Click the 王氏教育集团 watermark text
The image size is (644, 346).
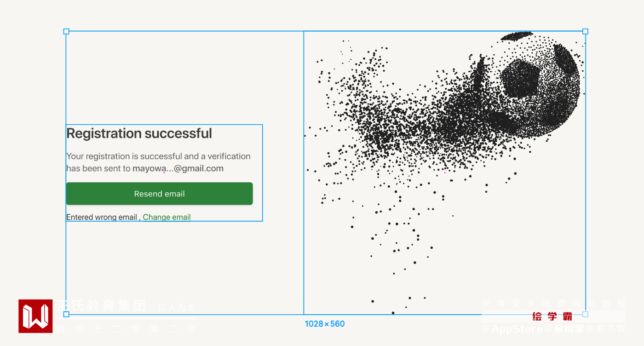101,306
